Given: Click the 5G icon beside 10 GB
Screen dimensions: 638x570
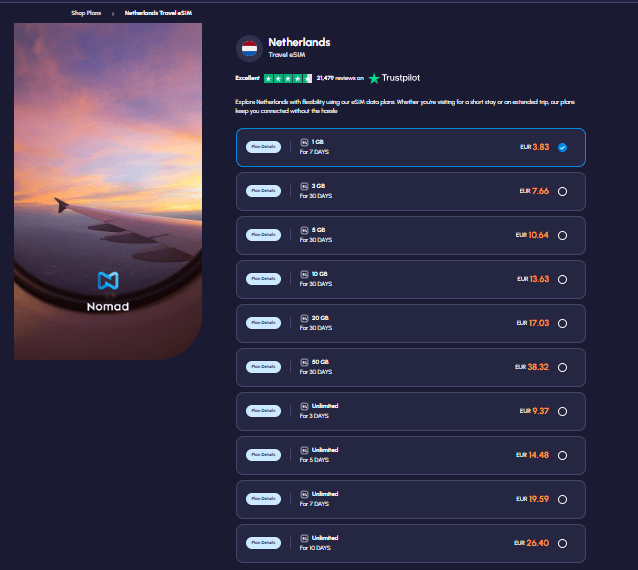Looking at the screenshot, I should [304, 274].
